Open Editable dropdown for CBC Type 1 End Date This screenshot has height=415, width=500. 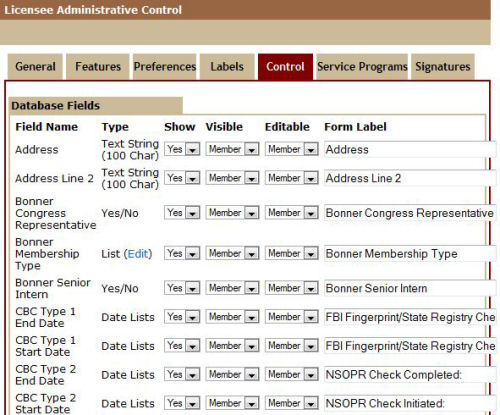click(x=292, y=317)
